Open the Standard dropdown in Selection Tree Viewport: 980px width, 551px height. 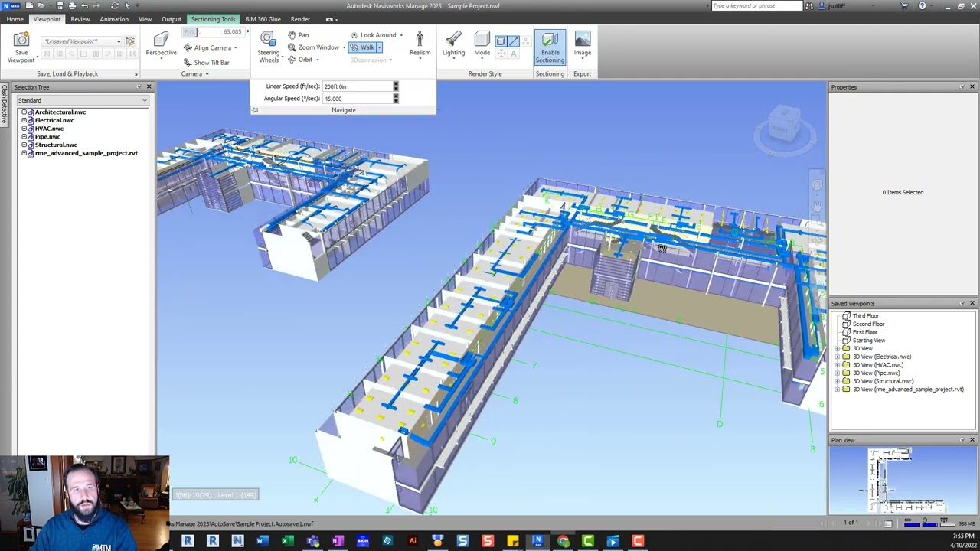(82, 100)
